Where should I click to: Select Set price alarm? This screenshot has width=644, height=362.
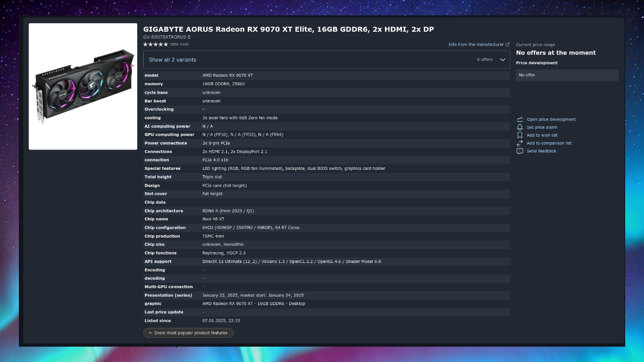pyautogui.click(x=542, y=127)
